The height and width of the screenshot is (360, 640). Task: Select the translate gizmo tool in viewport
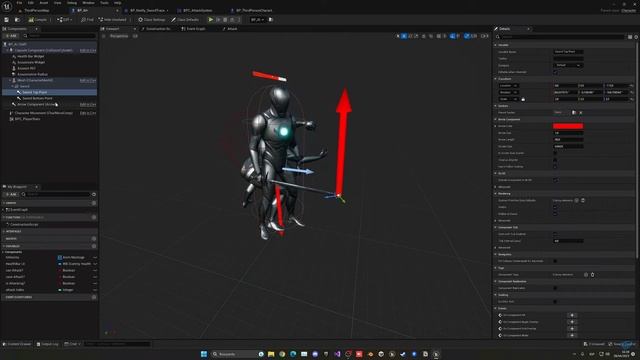(x=404, y=36)
